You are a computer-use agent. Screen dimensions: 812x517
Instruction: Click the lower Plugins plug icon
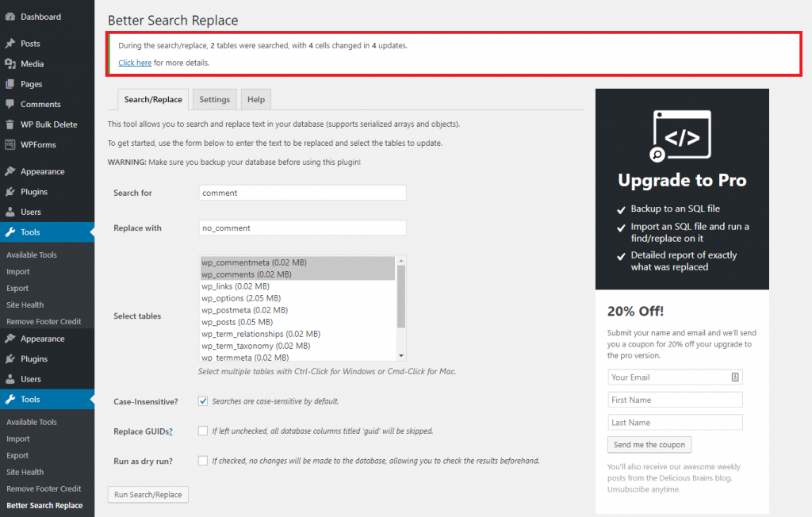pos(10,359)
